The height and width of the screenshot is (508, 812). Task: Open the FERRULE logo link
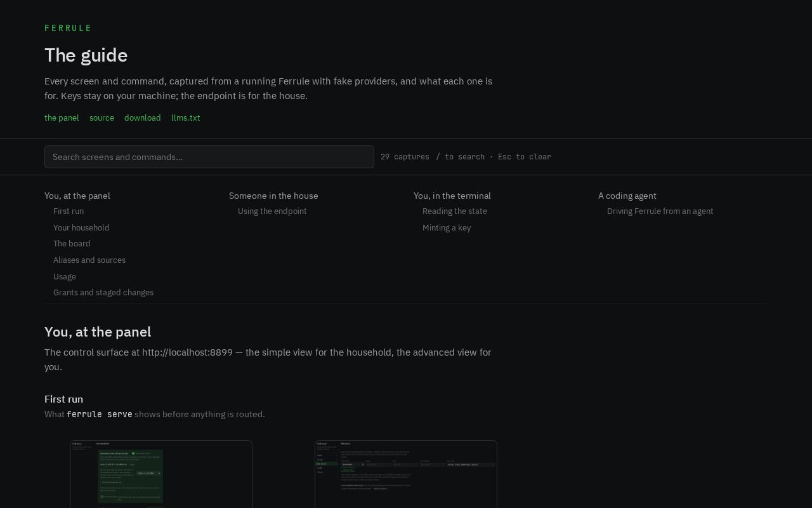pos(68,28)
